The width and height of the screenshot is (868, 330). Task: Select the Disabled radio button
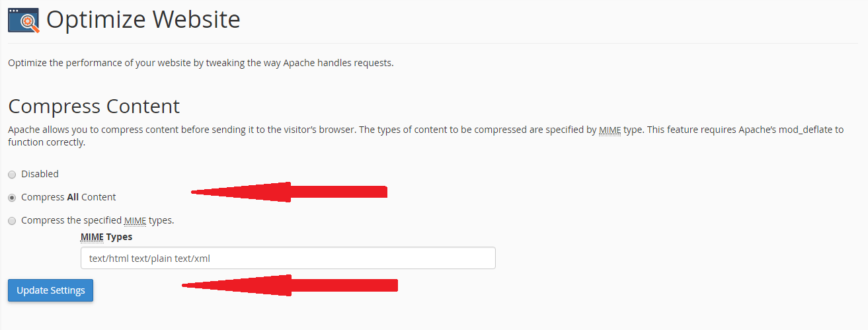click(12, 175)
